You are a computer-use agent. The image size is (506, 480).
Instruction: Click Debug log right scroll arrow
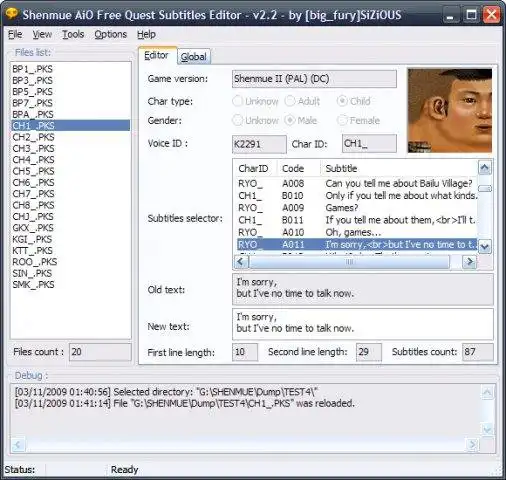coord(473,444)
